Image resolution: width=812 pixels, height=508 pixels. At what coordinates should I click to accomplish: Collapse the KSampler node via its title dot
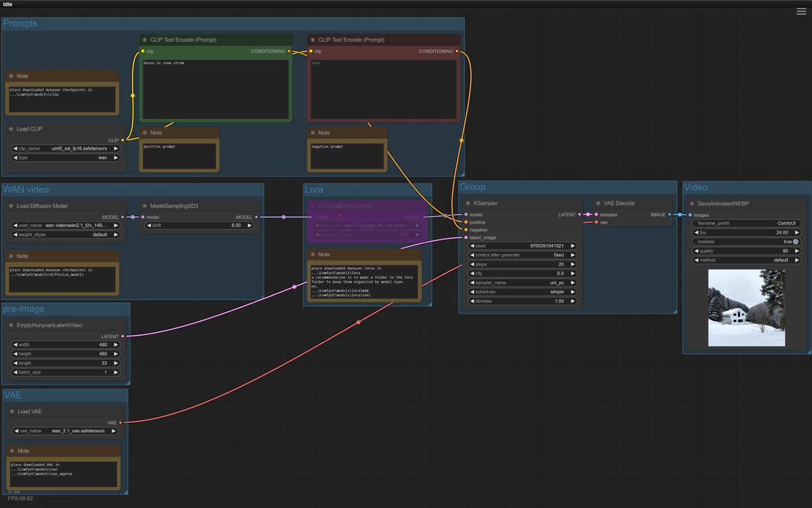[x=468, y=203]
